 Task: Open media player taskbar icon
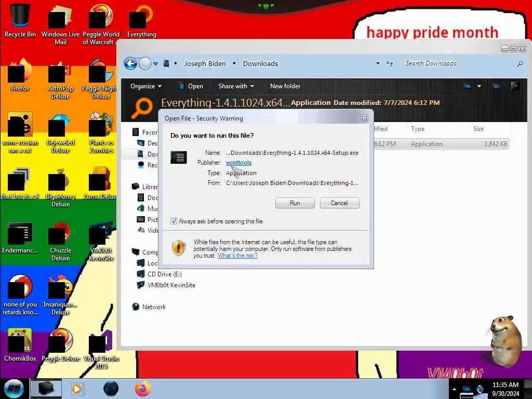(x=77, y=389)
